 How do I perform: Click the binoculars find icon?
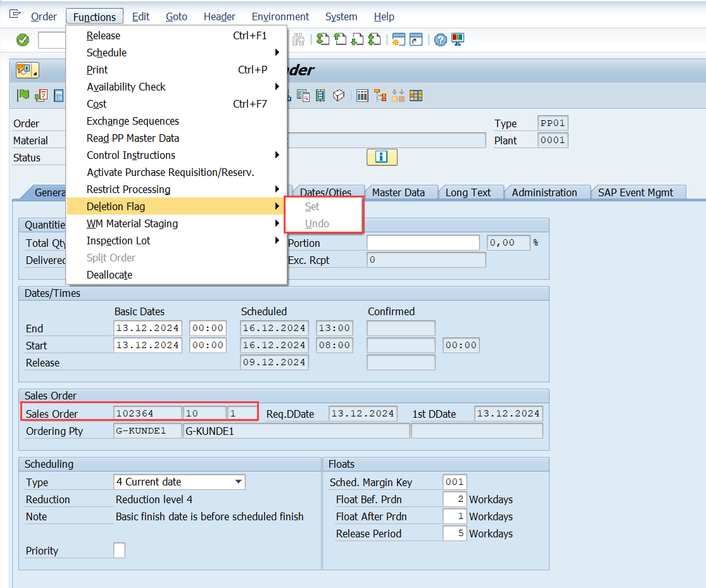298,40
